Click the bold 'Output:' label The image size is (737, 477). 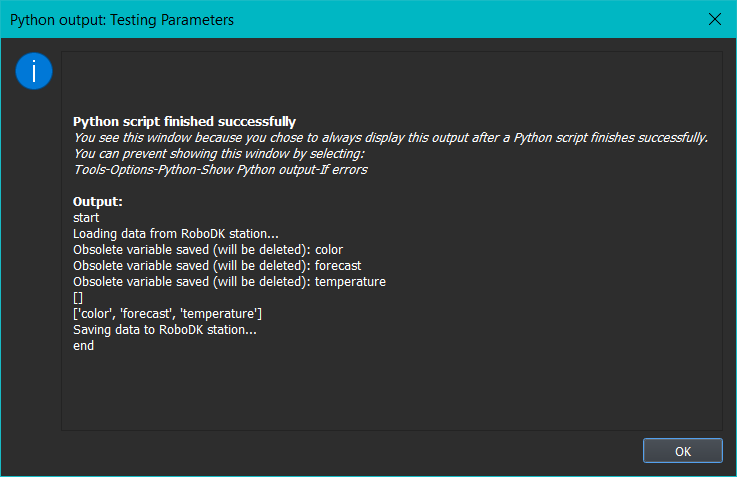coord(98,202)
